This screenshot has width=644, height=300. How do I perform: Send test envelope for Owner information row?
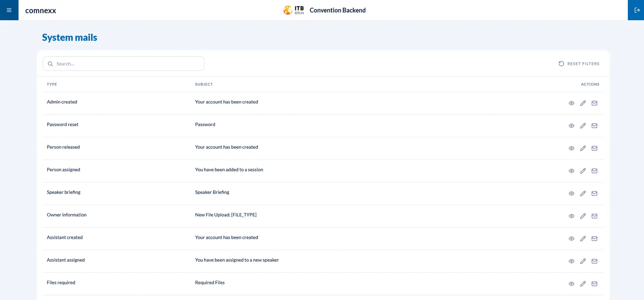pos(594,216)
